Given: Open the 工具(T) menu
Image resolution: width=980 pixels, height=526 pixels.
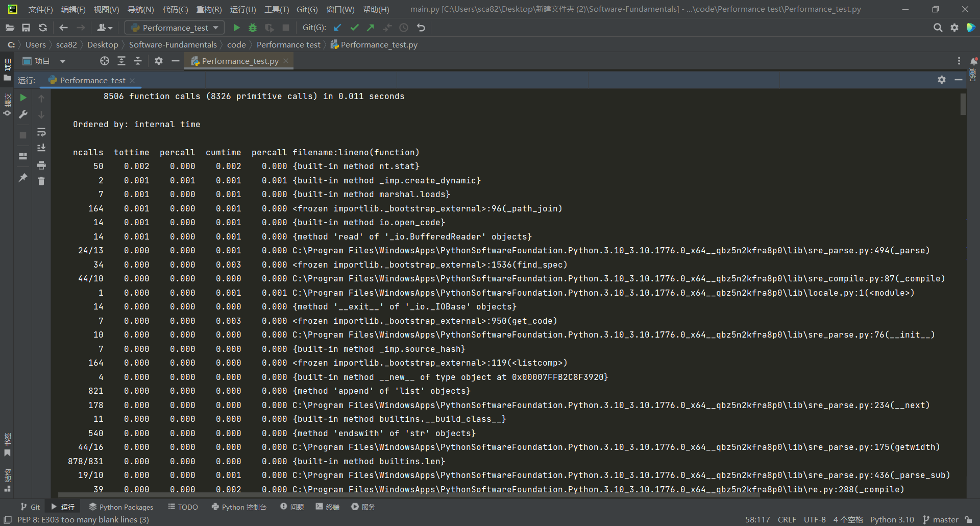Looking at the screenshot, I should pyautogui.click(x=277, y=9).
